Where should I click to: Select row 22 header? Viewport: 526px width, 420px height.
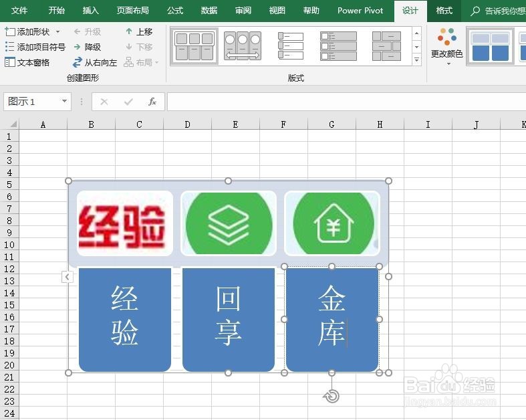pyautogui.click(x=9, y=389)
